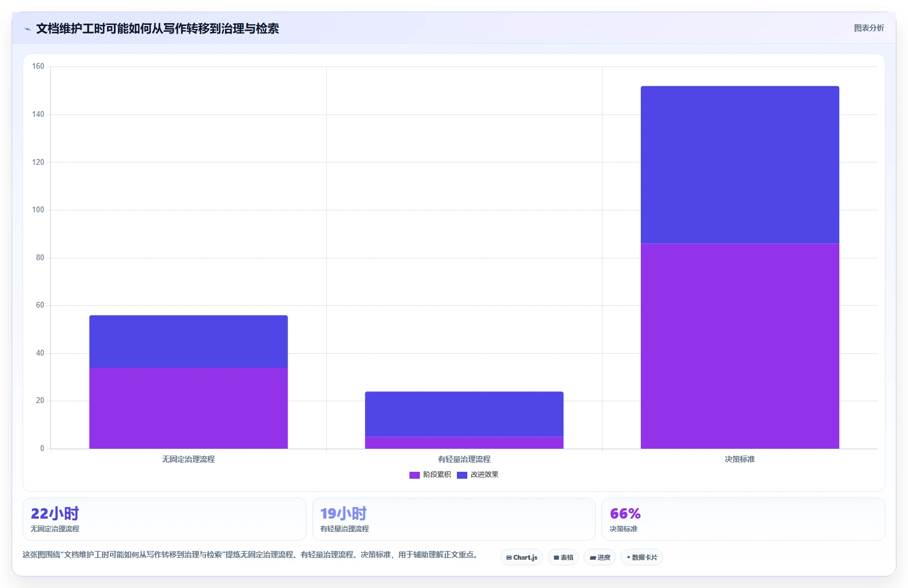Click the y-axis value 160
Viewport: 908px width, 588px height.
(38, 66)
